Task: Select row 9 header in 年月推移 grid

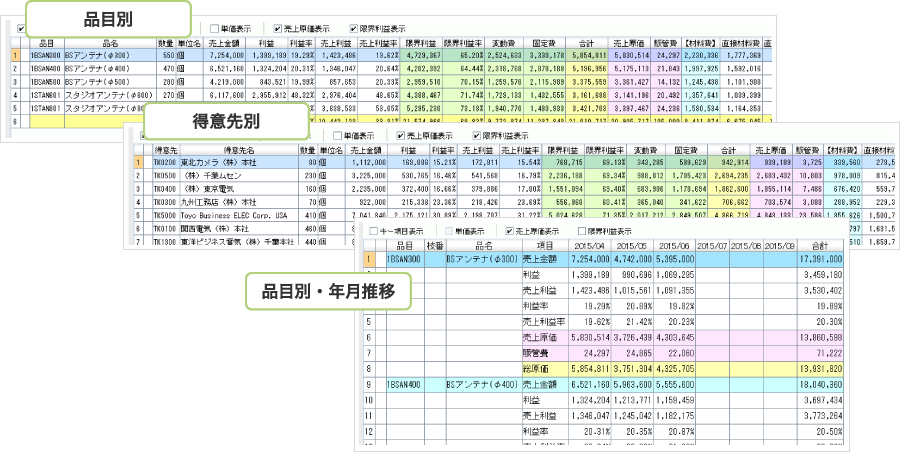Action: pos(371,383)
